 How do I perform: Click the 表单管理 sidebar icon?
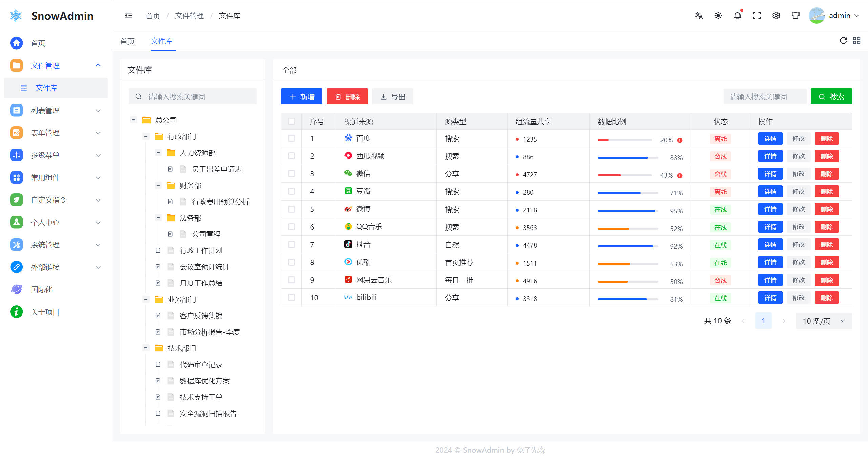tap(16, 133)
